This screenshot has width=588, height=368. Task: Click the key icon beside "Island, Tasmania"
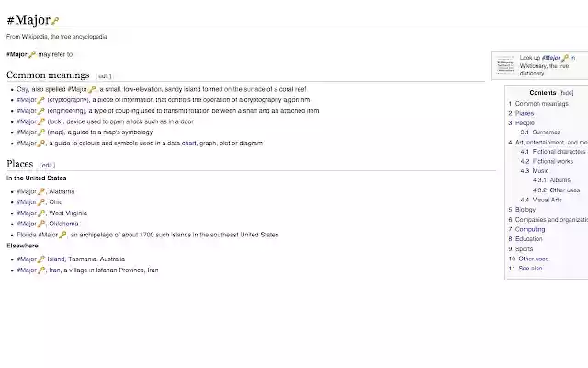41,259
